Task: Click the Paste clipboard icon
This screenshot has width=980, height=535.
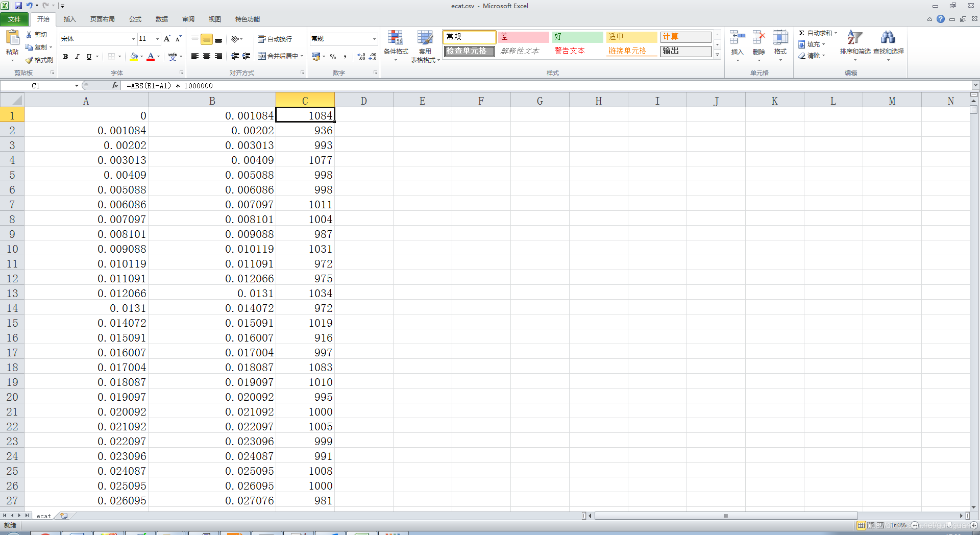Action: (12, 37)
